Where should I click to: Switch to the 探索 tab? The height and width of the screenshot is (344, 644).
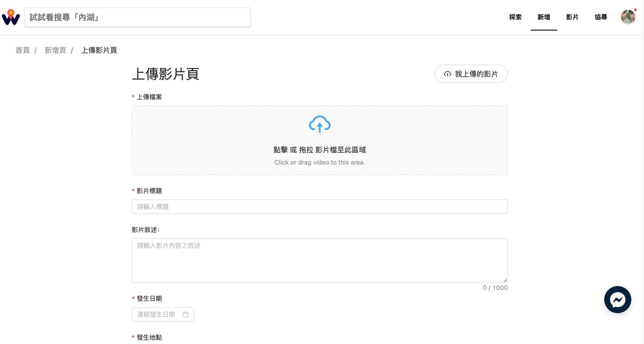pyautogui.click(x=515, y=17)
